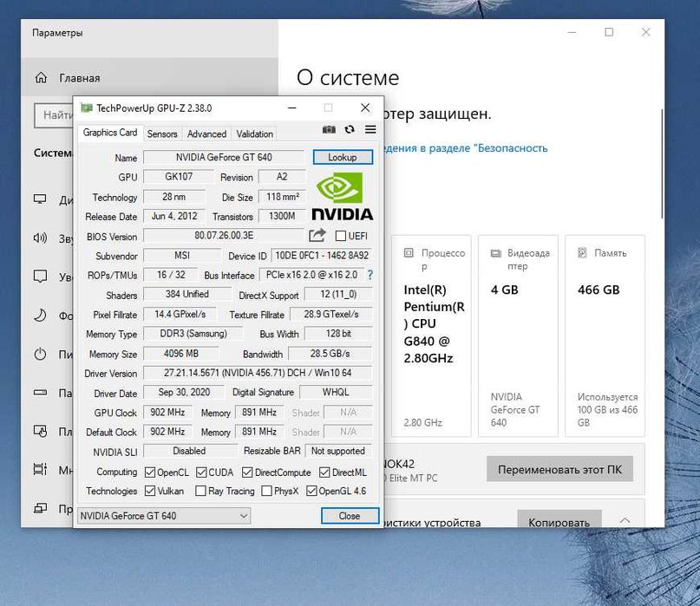
Task: Click Переименовать этот ПК button
Action: (559, 469)
